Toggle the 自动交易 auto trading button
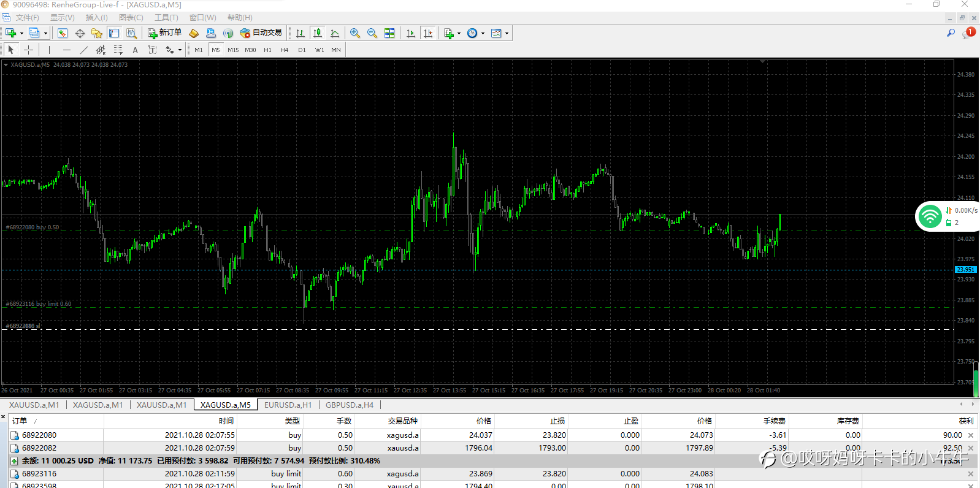The height and width of the screenshot is (488, 980). [261, 33]
